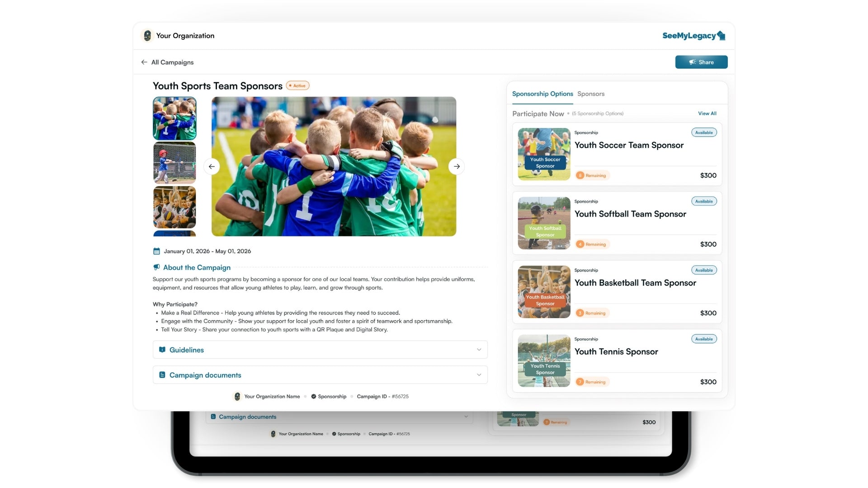Open Youth Tennis Sponsor title
The image size is (868, 488).
(616, 352)
